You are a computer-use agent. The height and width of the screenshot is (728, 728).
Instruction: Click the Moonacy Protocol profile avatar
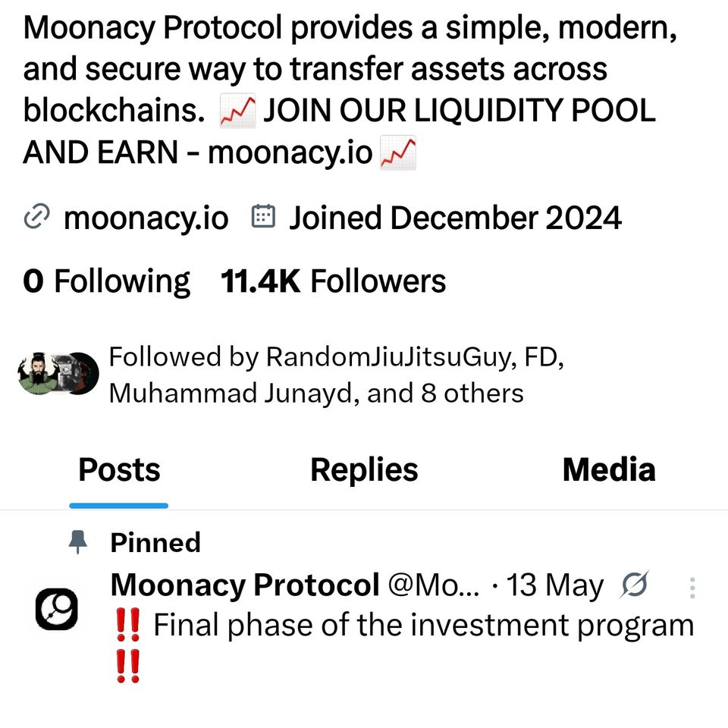click(x=58, y=610)
